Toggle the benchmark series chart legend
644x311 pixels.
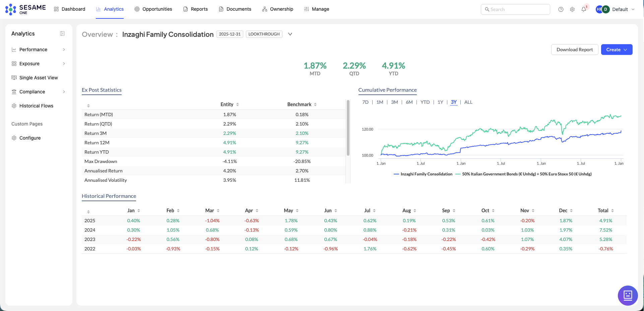pos(523,174)
